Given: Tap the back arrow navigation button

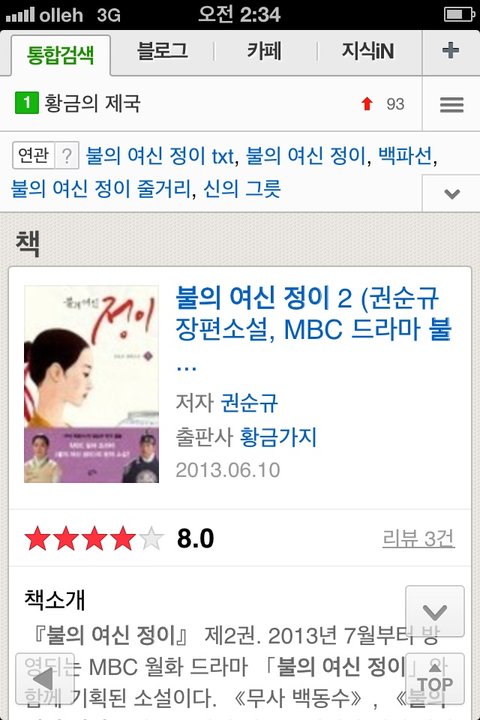Looking at the screenshot, I should point(45,679).
